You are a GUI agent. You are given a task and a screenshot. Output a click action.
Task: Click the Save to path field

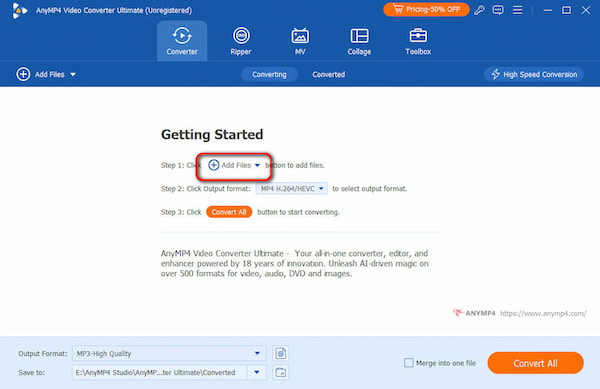tap(160, 372)
